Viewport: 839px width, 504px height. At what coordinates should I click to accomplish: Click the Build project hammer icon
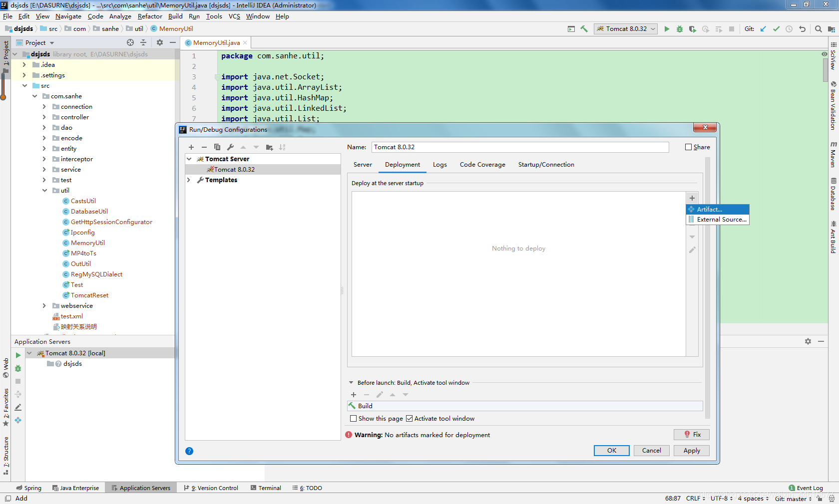point(584,29)
